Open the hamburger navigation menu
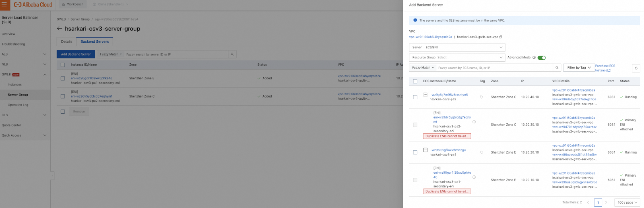Screen dimensions: 644x208 coord(4,4)
